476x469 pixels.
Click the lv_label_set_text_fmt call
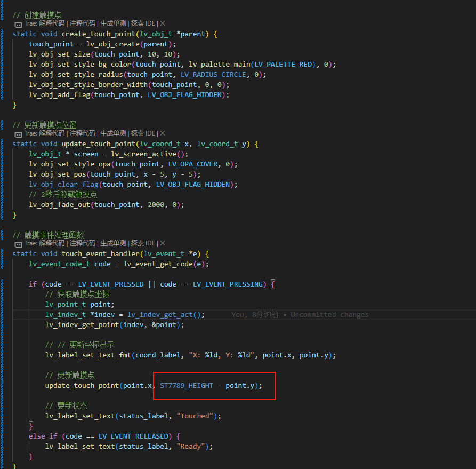[x=88, y=355]
